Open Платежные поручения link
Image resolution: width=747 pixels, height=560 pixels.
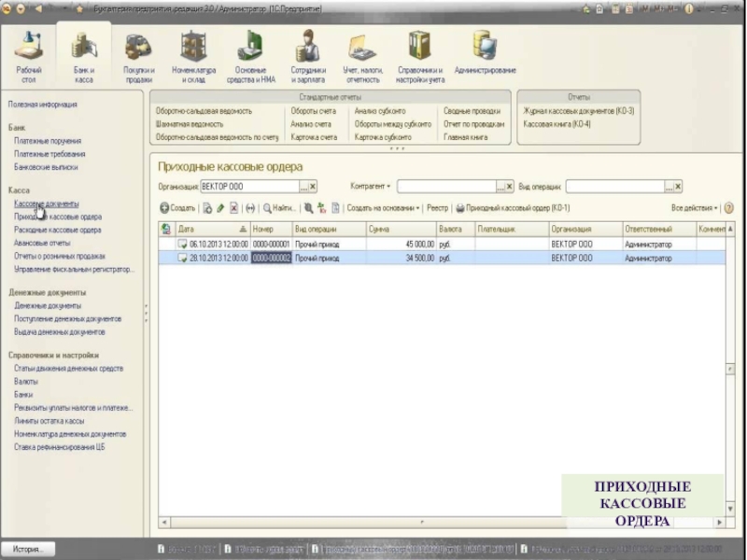point(48,141)
